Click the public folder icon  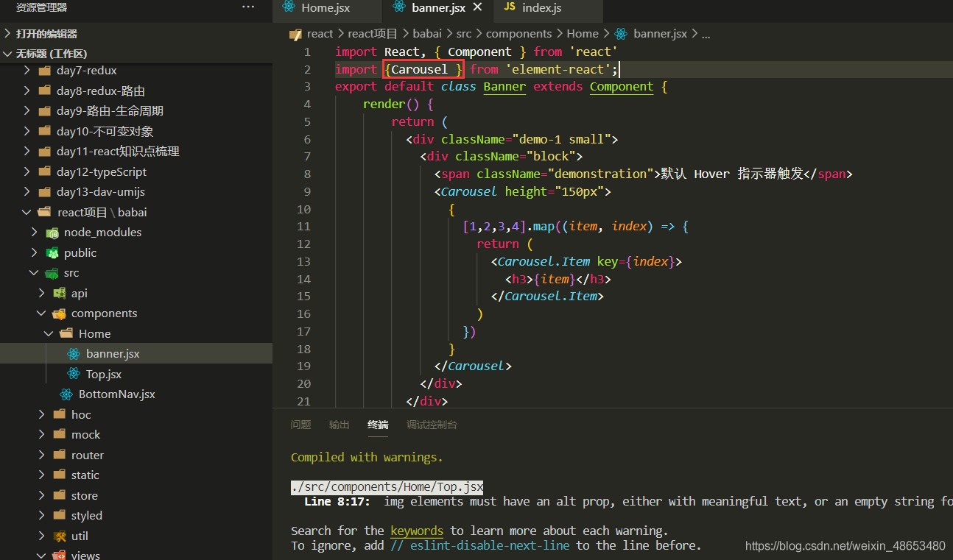[x=52, y=253]
